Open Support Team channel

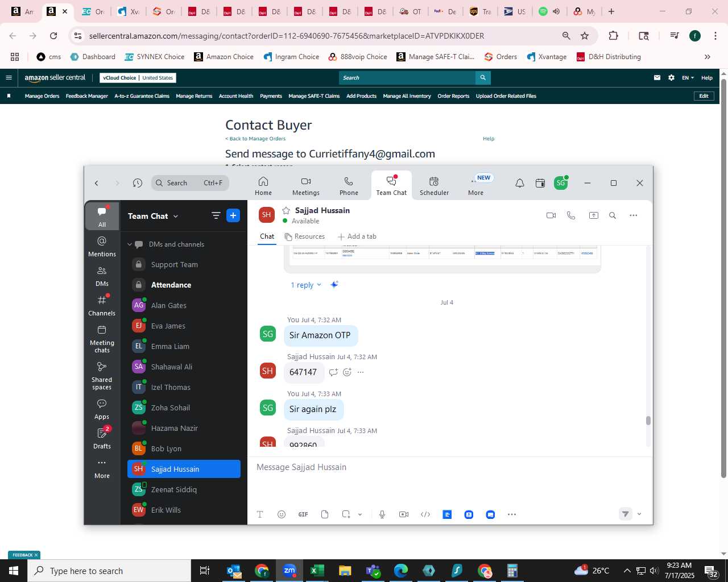coord(184,264)
